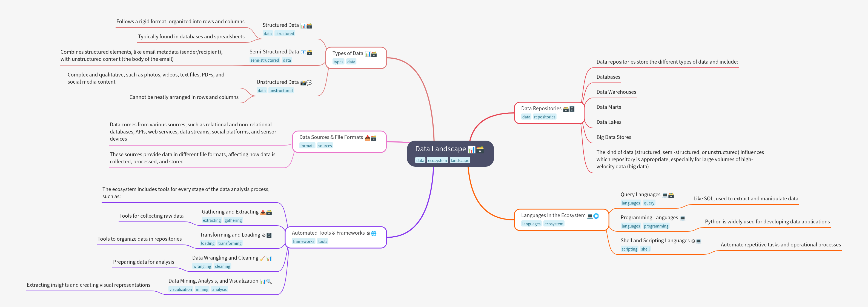
Task: Click the 'sources' tag
Action: coord(325,146)
